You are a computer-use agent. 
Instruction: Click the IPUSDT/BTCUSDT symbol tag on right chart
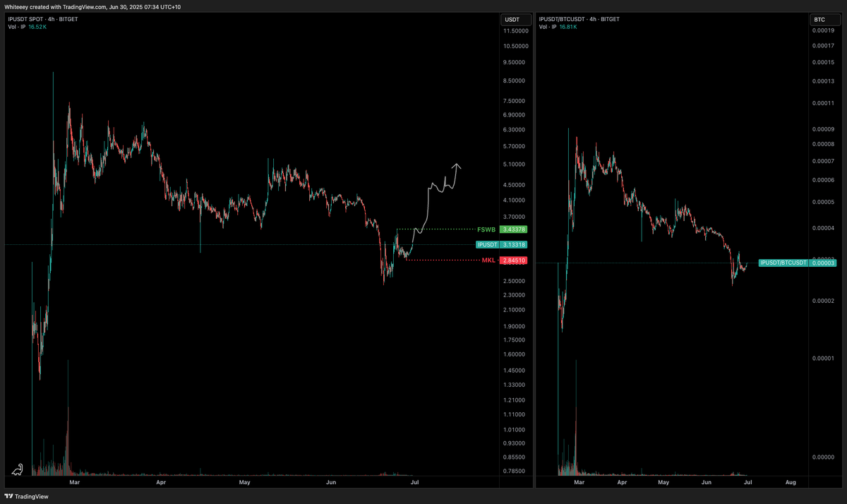[x=783, y=263]
